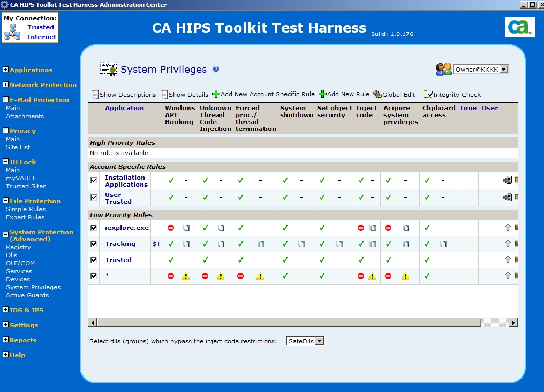544x392 pixels.
Task: Collapse the Privacy sidebar section
Action: (x=5, y=130)
